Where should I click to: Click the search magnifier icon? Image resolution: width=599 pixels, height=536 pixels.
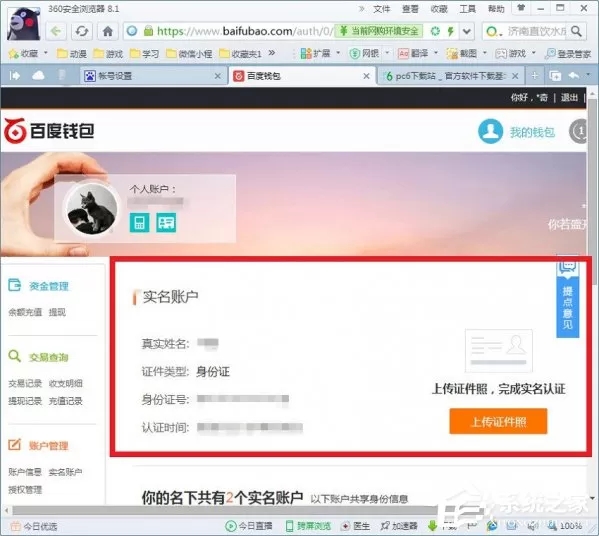click(x=576, y=31)
